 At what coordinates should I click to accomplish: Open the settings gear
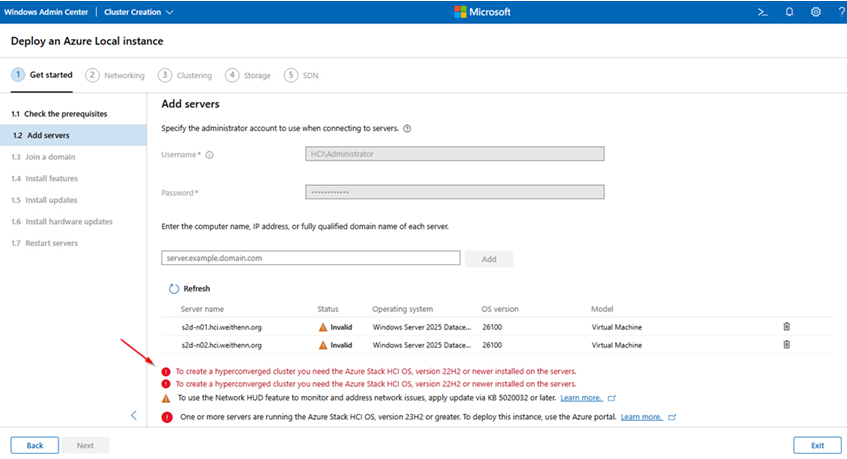pos(815,12)
